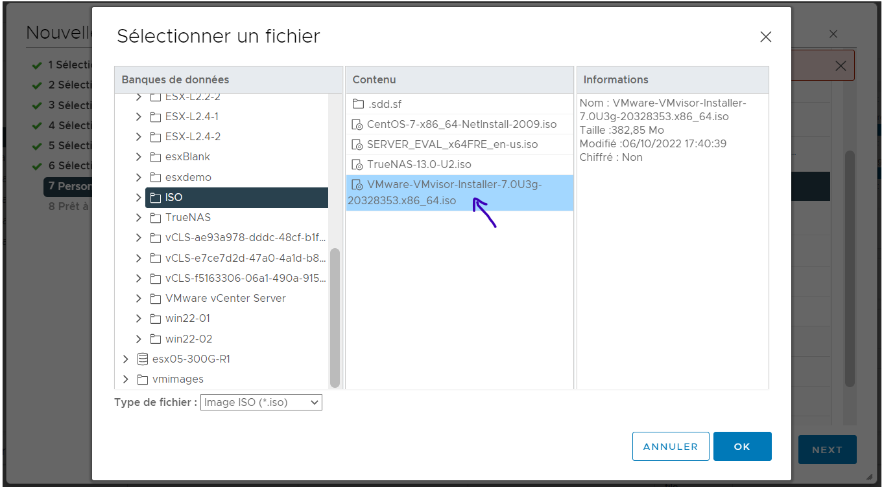Click folder icon next to esxBlank
884x487 pixels.
point(155,157)
